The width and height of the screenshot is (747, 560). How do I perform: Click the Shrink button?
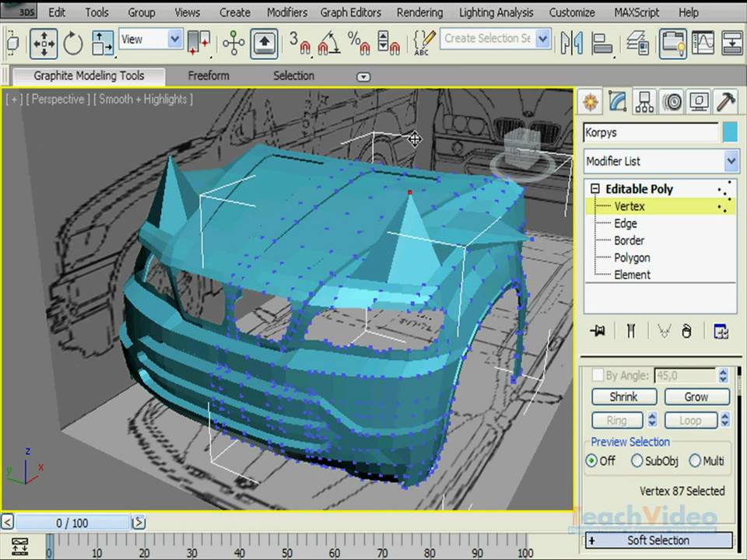(624, 397)
